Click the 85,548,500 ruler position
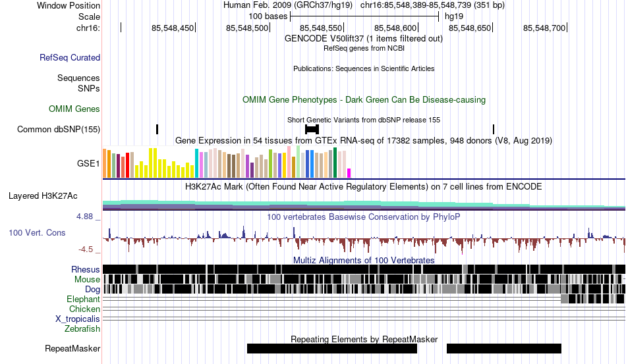Image resolution: width=626 pixels, height=364 pixels. click(x=247, y=28)
